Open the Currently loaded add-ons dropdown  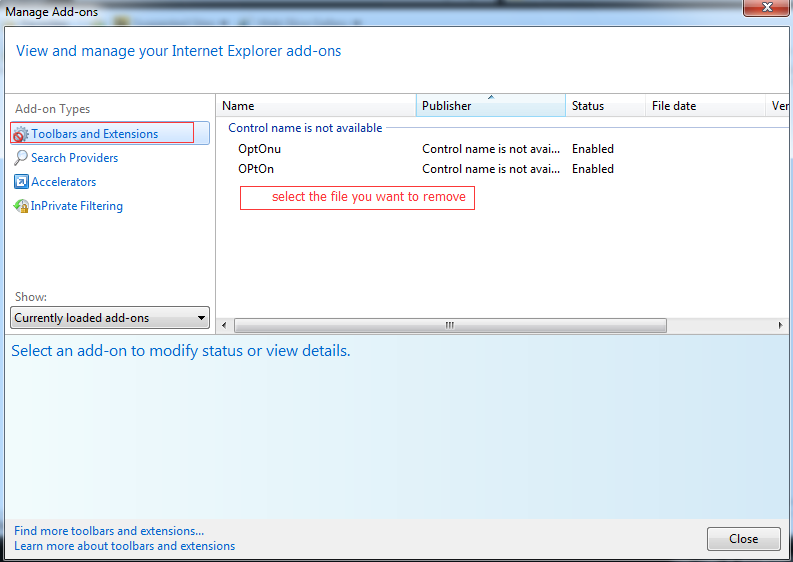110,318
